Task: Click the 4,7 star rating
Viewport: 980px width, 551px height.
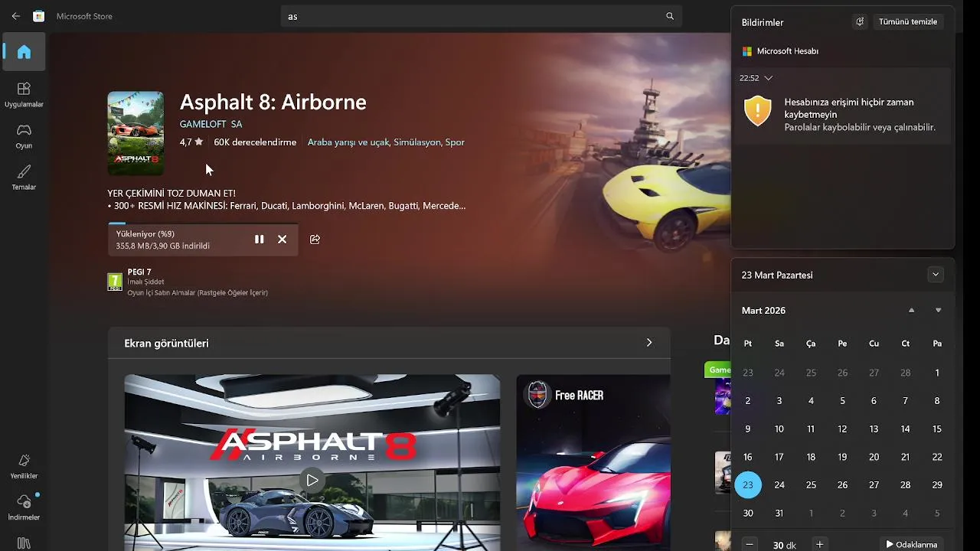Action: [x=191, y=142]
